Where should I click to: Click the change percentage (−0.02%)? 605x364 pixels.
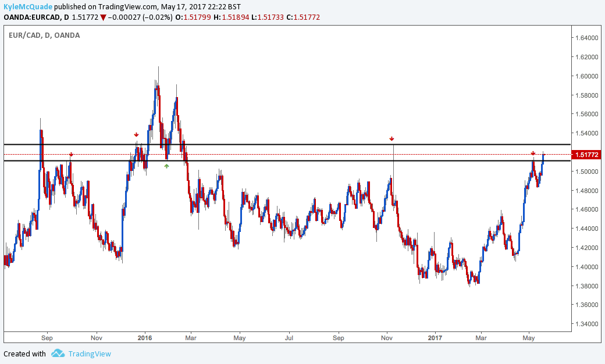(158, 17)
